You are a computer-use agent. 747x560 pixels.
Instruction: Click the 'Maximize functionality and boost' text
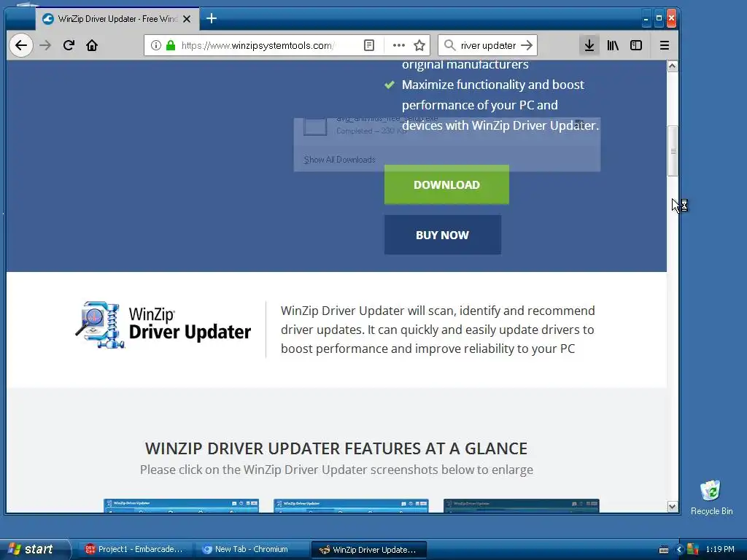point(492,85)
